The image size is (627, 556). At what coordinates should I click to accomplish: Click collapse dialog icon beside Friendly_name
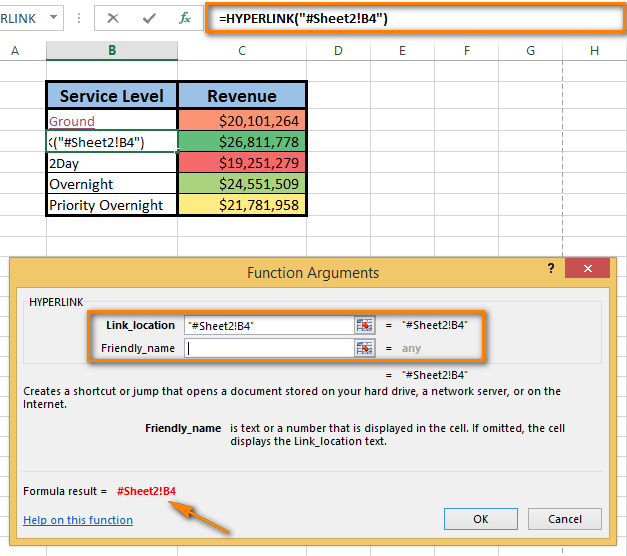click(x=364, y=348)
